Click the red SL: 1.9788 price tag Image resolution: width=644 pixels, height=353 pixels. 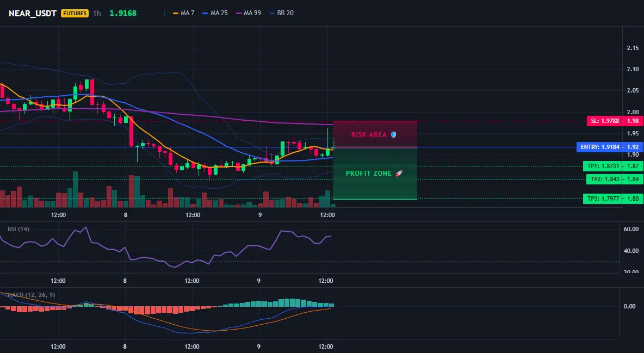tap(604, 121)
